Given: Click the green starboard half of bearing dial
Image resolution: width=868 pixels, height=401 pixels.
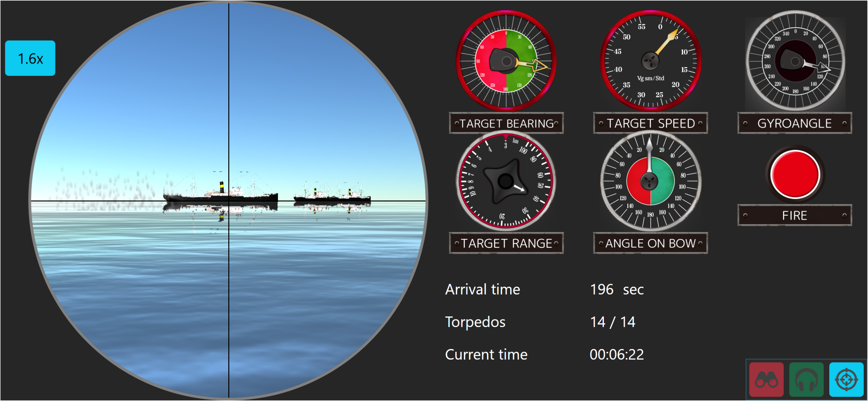Looking at the screenshot, I should tap(521, 47).
